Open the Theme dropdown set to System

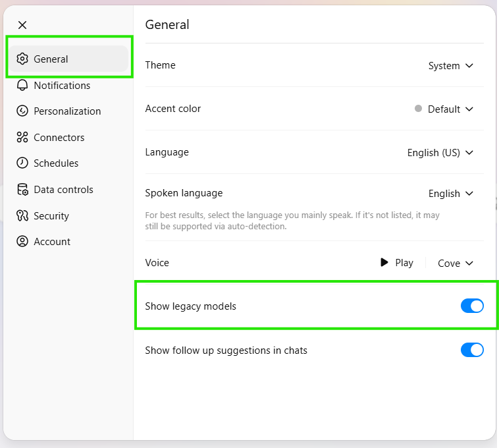click(x=451, y=66)
